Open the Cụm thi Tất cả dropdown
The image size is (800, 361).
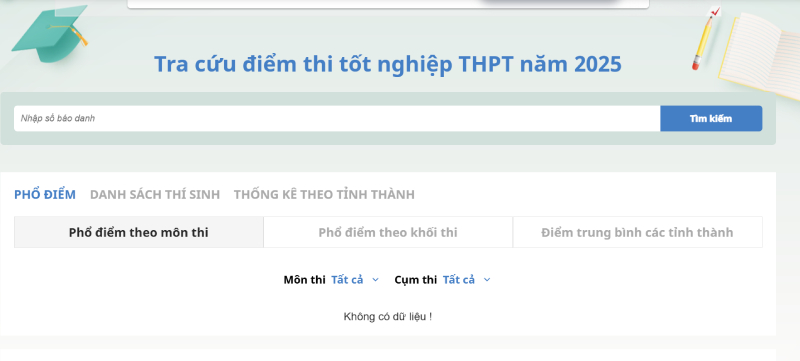[x=466, y=279]
